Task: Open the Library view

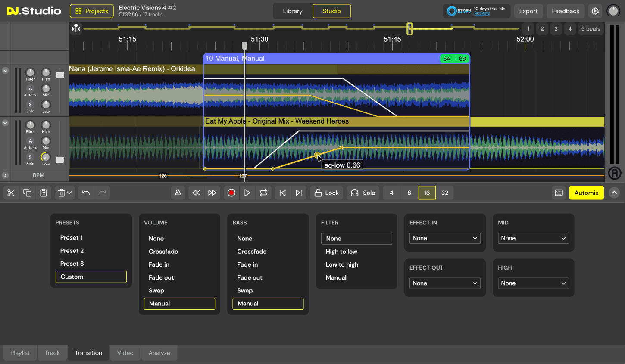Action: coord(293,11)
